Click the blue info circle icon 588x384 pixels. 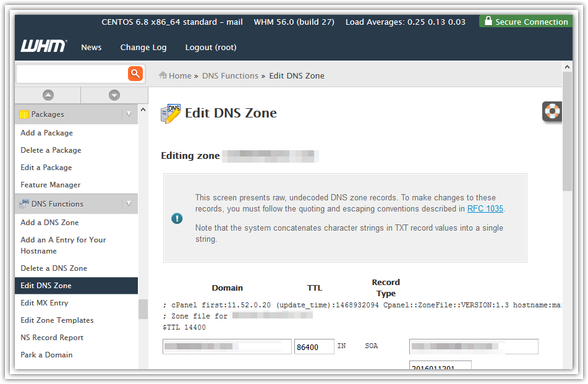[x=176, y=218]
